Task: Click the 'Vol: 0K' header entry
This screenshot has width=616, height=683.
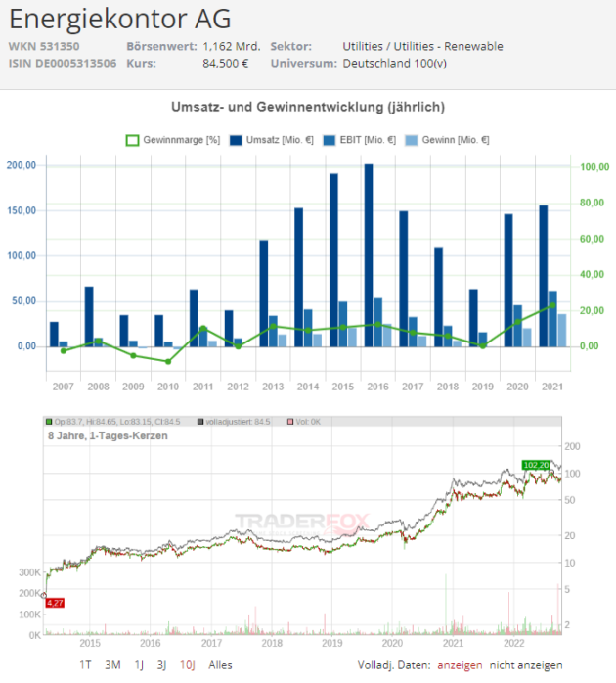Action: 304,422
